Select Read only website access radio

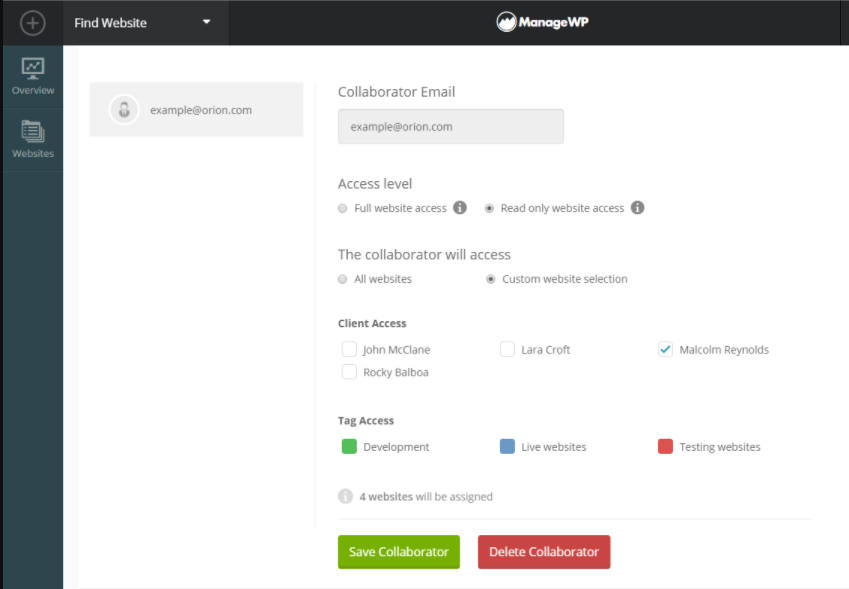point(489,208)
